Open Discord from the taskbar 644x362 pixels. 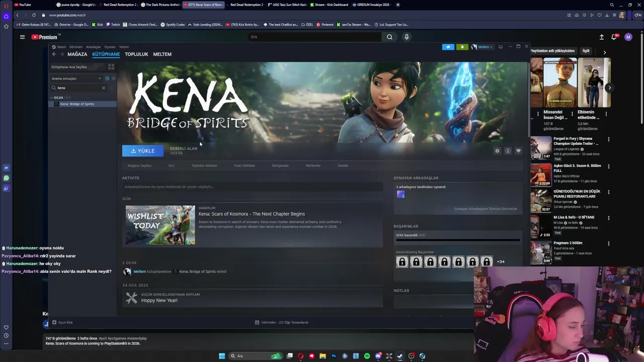coord(378,356)
